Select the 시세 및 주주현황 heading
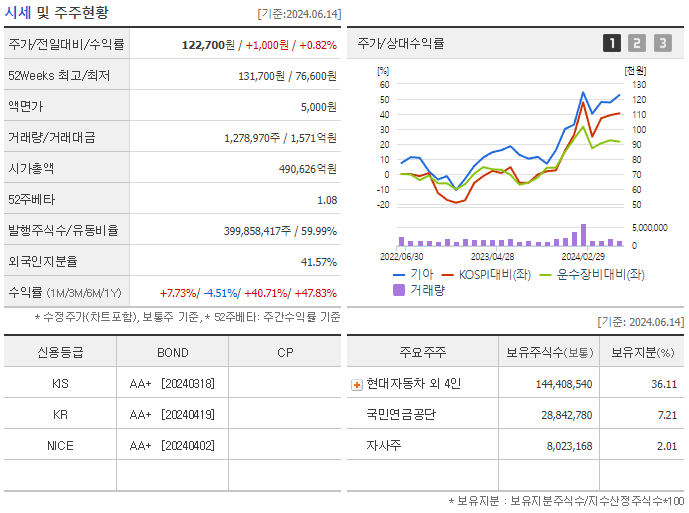 click(56, 12)
